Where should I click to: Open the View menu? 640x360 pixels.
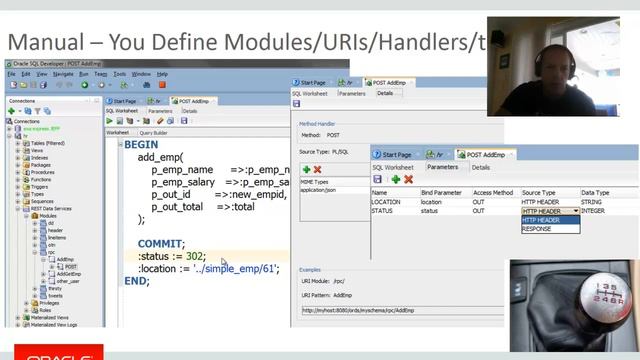click(x=42, y=74)
